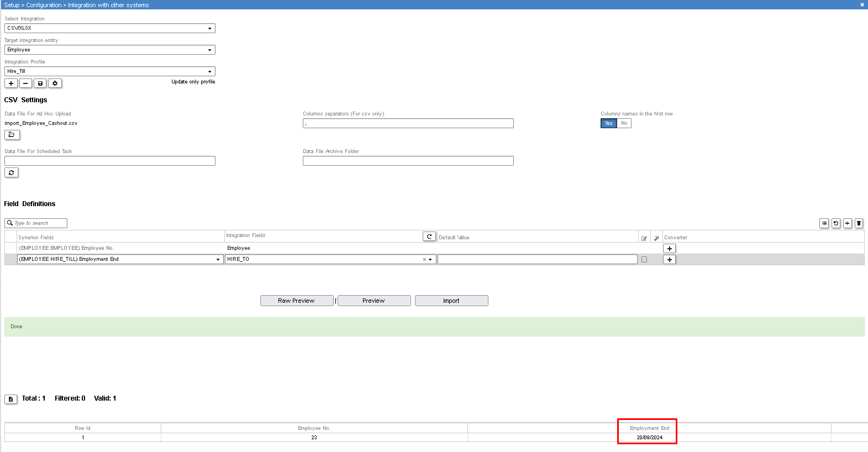
Task: Close the integration setup window
Action: pyautogui.click(x=862, y=4)
